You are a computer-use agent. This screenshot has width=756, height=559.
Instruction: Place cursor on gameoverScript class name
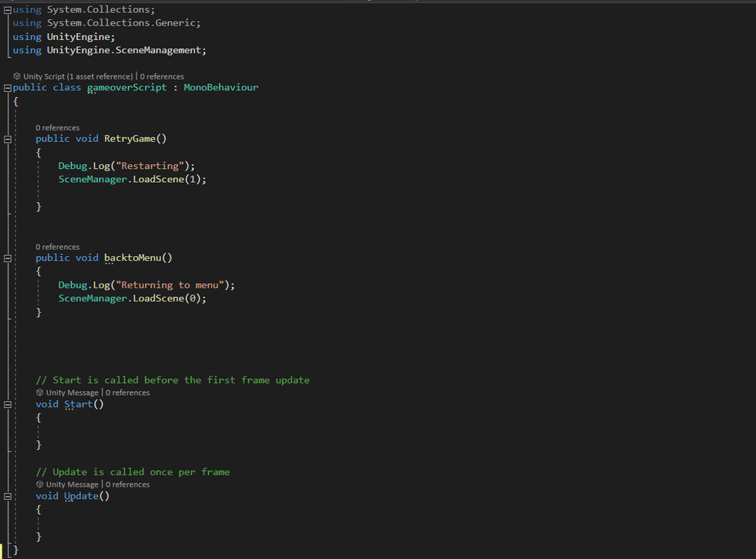[x=127, y=88]
